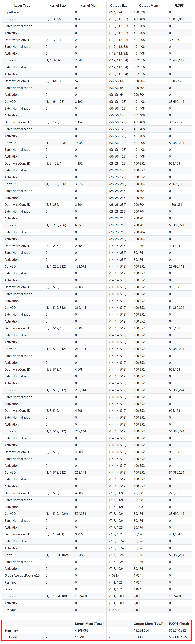Click the 542 MFLOPS cell

(178, 637)
